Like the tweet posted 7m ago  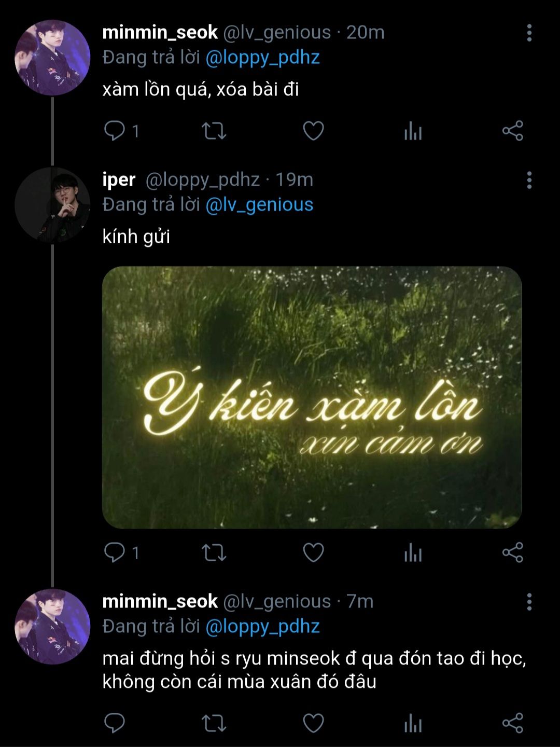click(313, 723)
